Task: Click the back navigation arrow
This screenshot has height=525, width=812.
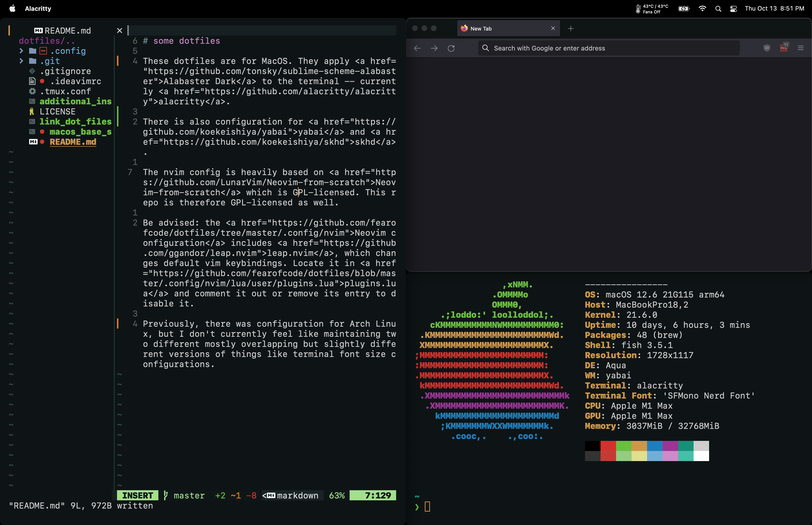Action: 417,48
